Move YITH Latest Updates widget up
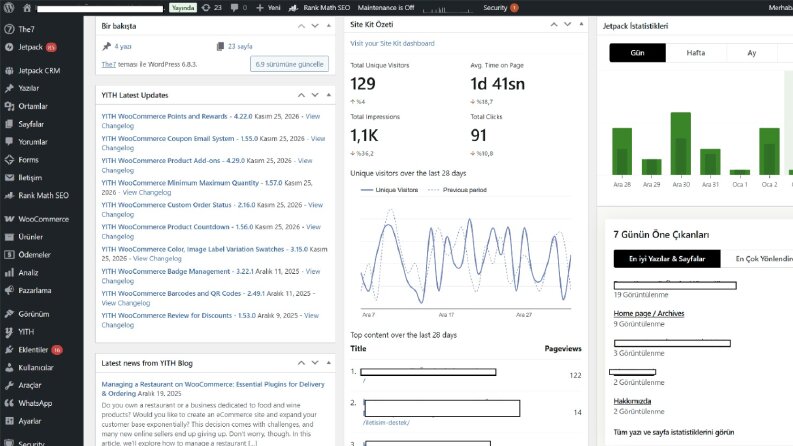 (301, 95)
